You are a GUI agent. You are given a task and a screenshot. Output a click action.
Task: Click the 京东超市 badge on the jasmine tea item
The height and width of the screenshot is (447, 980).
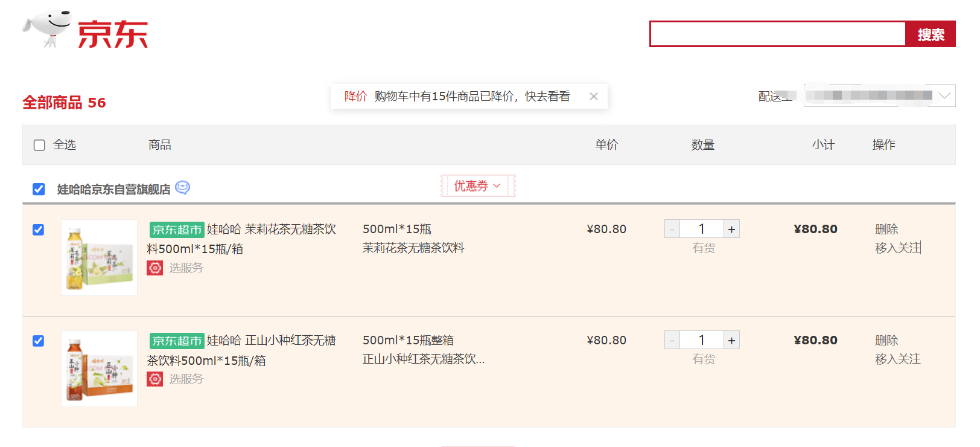pyautogui.click(x=177, y=230)
